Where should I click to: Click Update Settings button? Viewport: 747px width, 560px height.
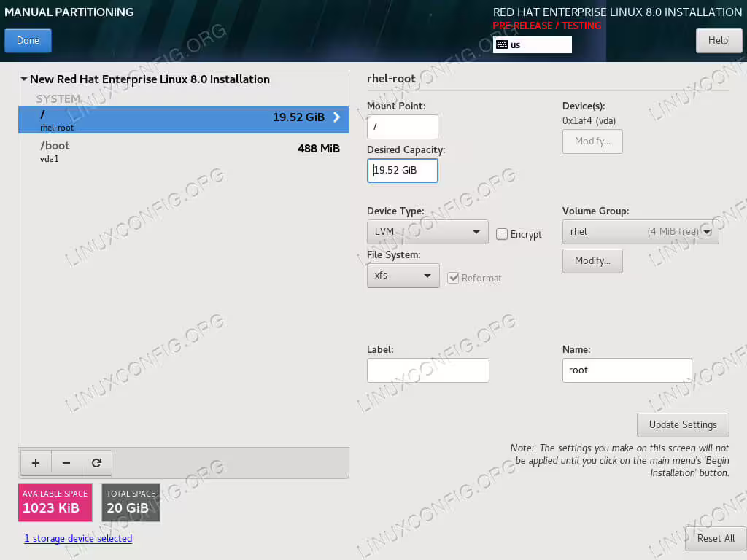click(x=683, y=425)
